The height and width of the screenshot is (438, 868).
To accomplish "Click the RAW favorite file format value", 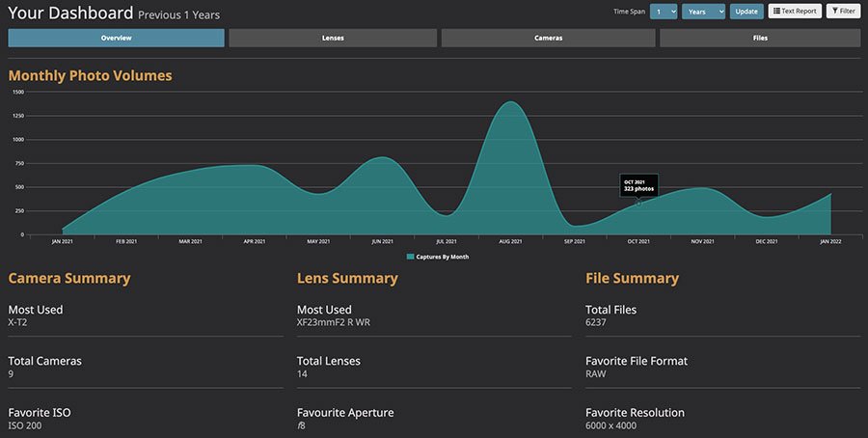I will coord(596,373).
